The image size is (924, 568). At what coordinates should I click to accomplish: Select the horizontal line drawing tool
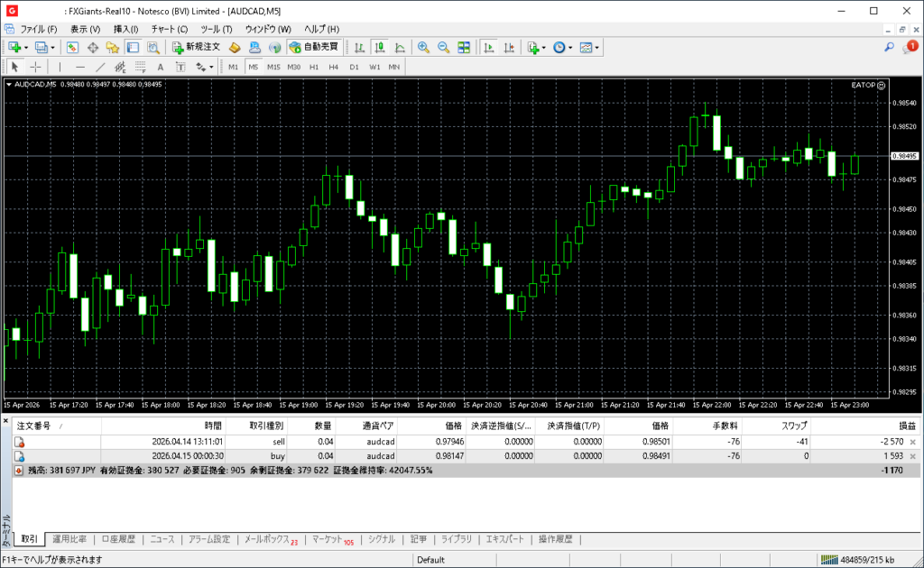tap(80, 67)
